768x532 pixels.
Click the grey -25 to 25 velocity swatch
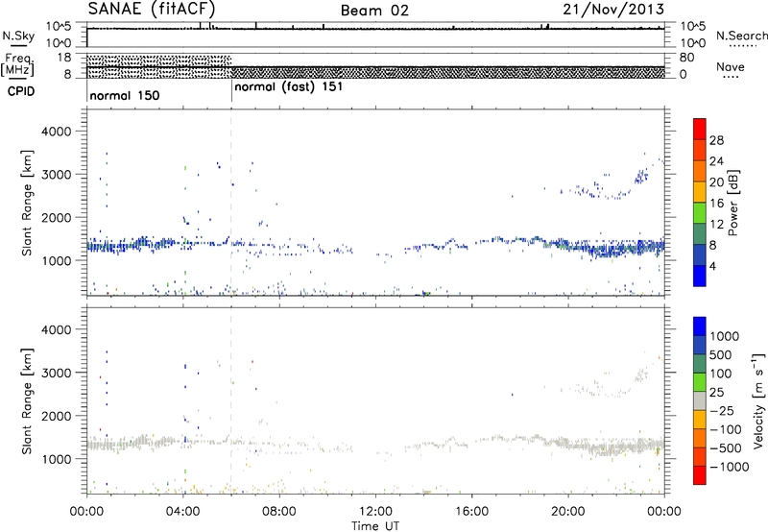click(700, 400)
